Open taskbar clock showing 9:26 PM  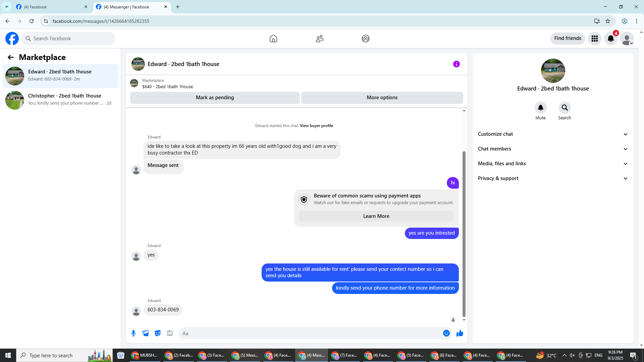pyautogui.click(x=615, y=355)
